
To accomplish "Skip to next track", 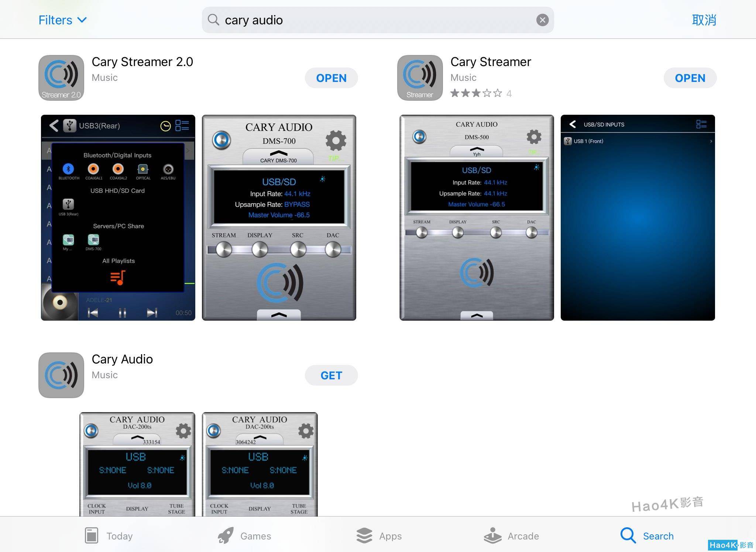I will click(152, 313).
